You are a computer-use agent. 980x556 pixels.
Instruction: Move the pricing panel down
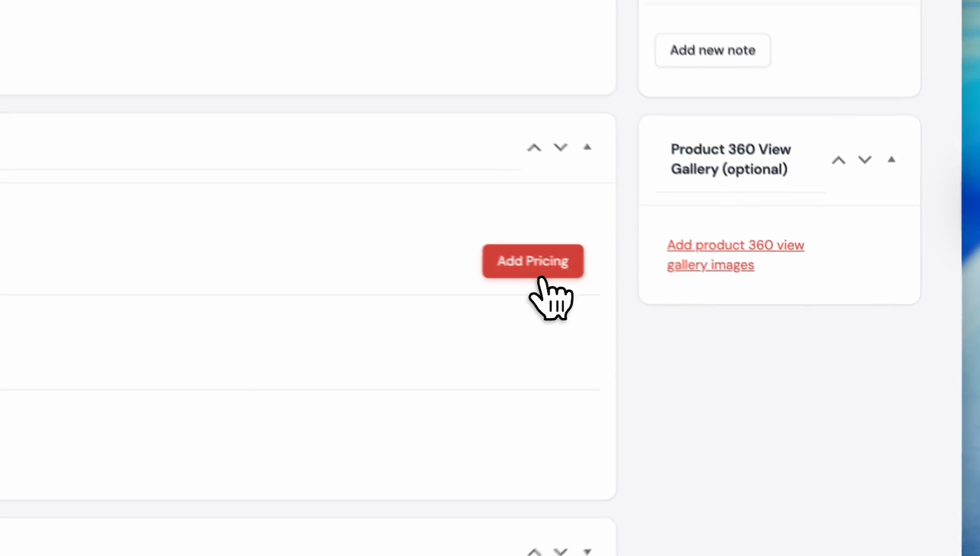point(561,148)
